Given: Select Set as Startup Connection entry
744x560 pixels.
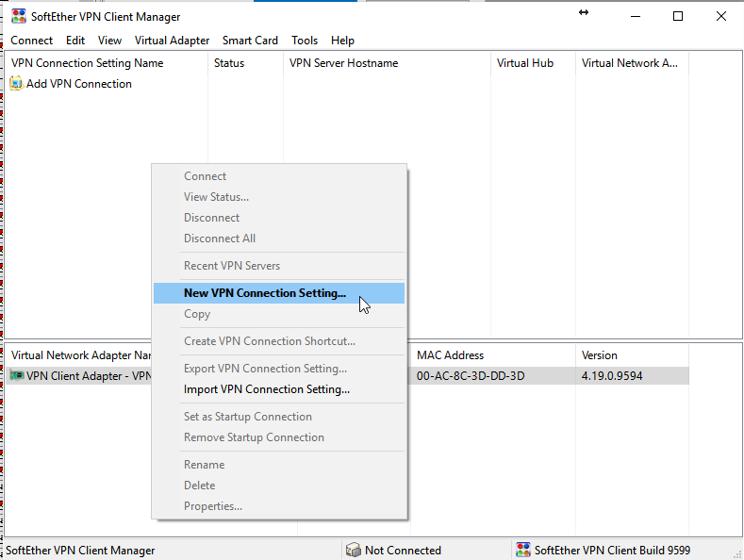Looking at the screenshot, I should pos(279,417).
